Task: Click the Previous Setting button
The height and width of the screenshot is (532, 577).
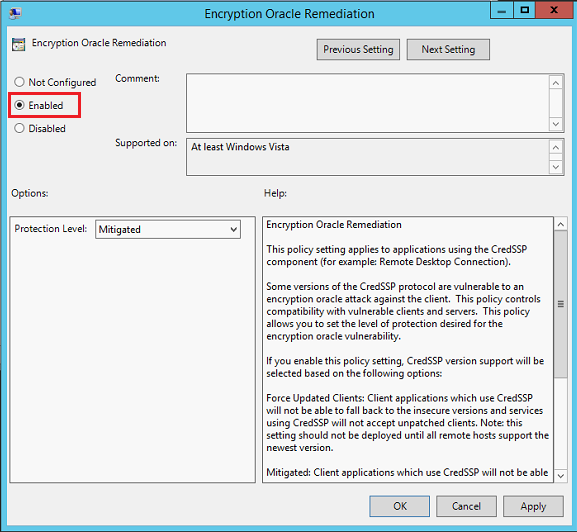Action: [x=358, y=49]
